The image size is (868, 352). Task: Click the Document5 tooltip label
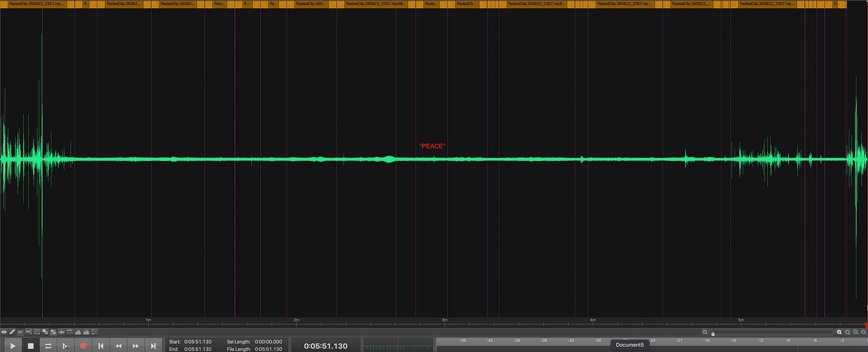tap(630, 345)
